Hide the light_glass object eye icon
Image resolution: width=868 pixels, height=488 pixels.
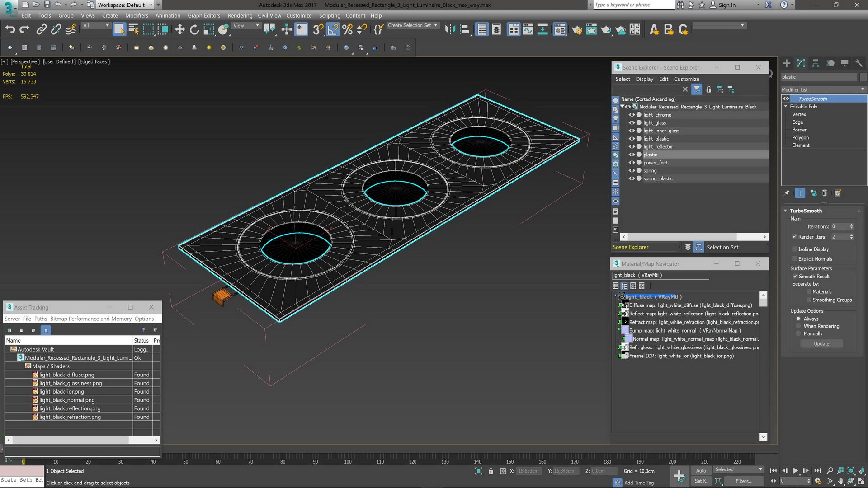632,123
